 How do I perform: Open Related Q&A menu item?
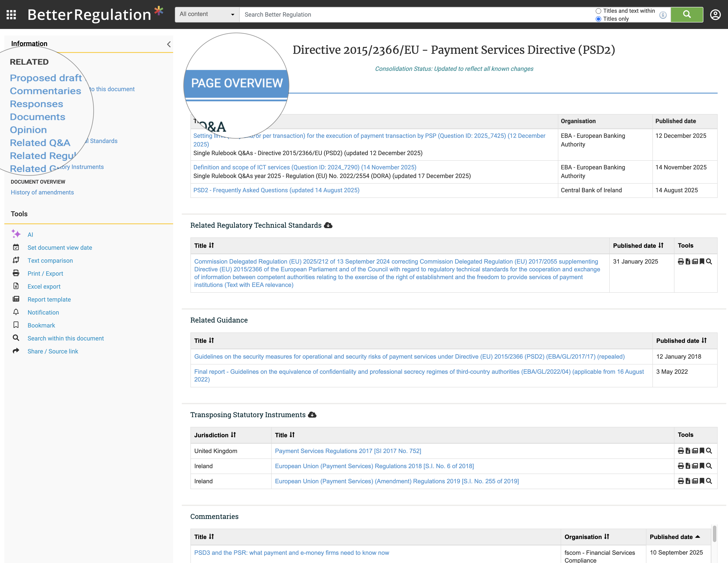point(40,142)
